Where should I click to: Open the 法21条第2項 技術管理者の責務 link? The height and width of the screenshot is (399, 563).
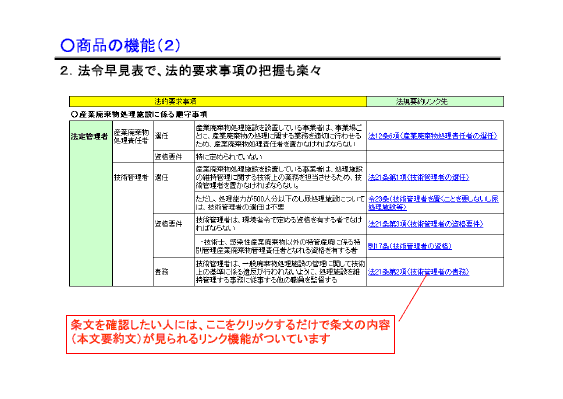tap(419, 272)
